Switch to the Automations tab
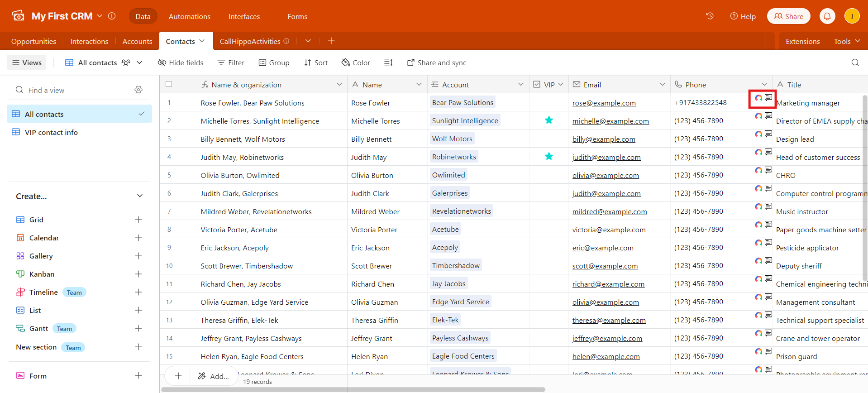The image size is (868, 393). pos(190,16)
